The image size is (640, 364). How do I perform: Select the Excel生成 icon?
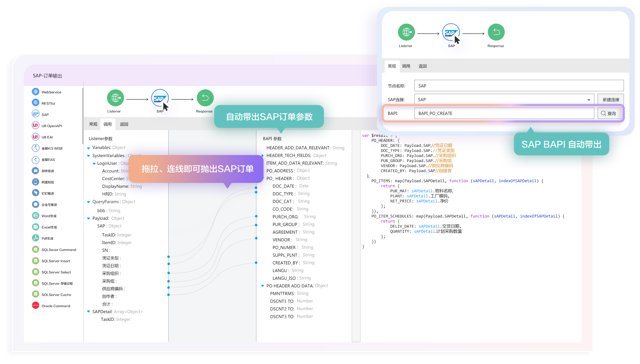point(35,227)
